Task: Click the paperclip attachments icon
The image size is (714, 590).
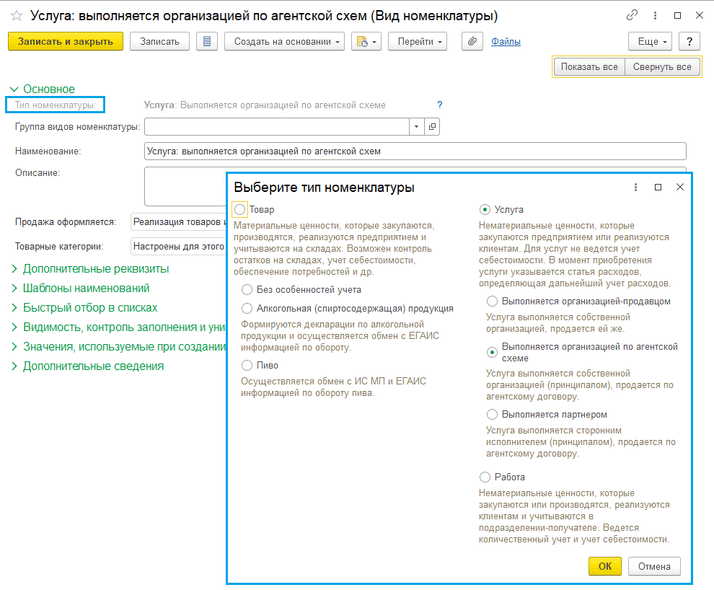Action: coord(472,41)
